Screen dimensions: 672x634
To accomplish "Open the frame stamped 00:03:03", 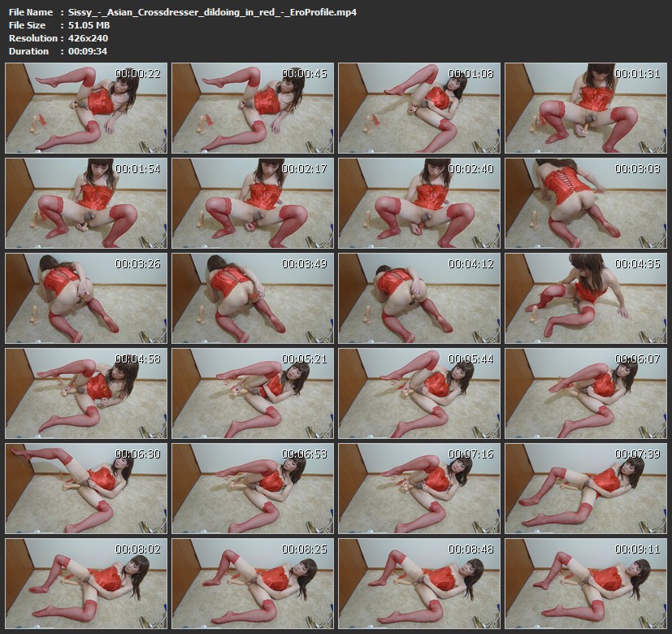I will click(x=586, y=202).
